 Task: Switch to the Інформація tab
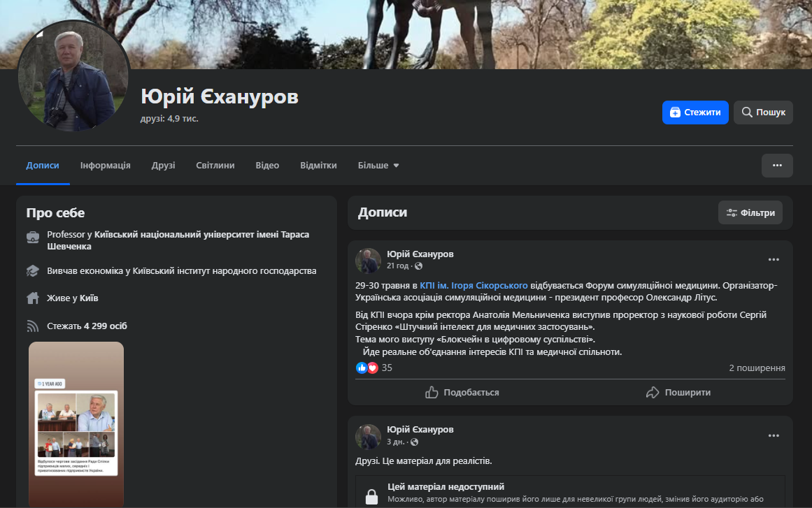(105, 166)
